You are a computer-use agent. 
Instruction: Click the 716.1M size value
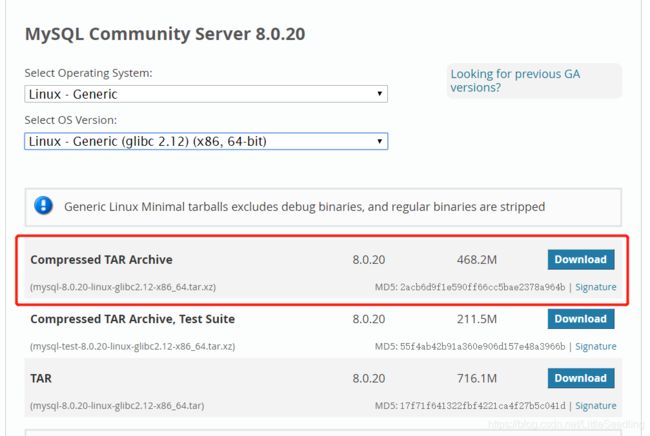(477, 378)
